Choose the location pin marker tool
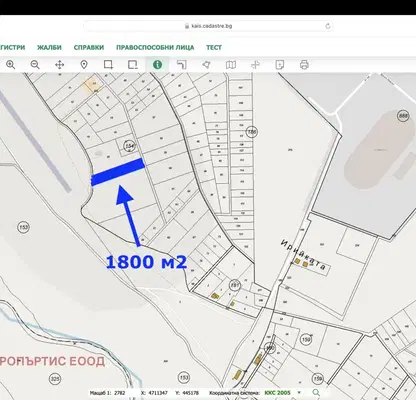416x400 pixels. pos(84,65)
